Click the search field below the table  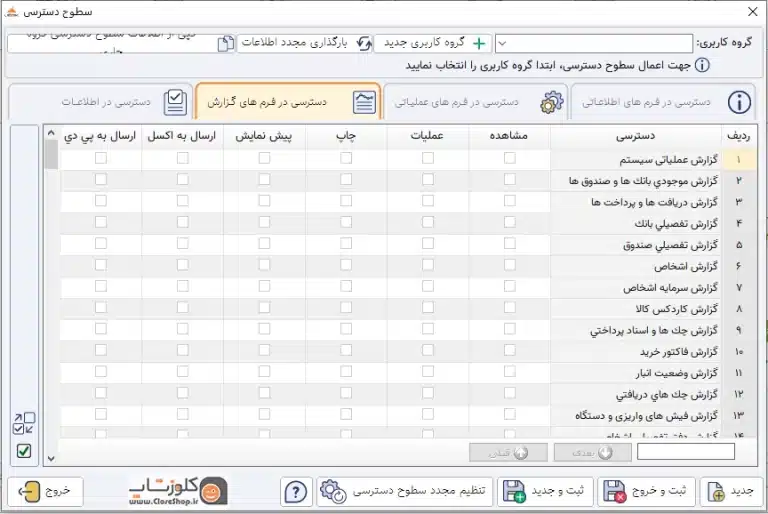[686, 451]
